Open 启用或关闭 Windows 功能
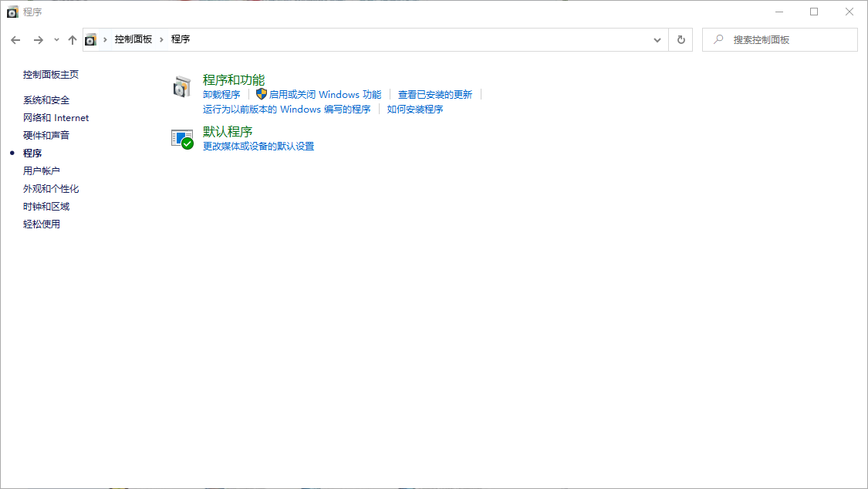 (x=324, y=93)
